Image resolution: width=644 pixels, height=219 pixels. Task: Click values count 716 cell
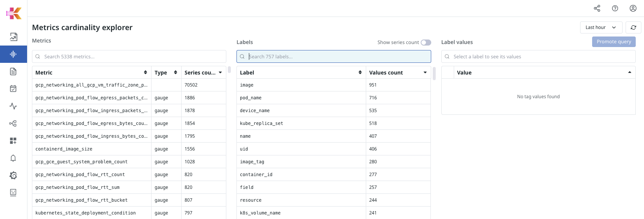point(398,98)
